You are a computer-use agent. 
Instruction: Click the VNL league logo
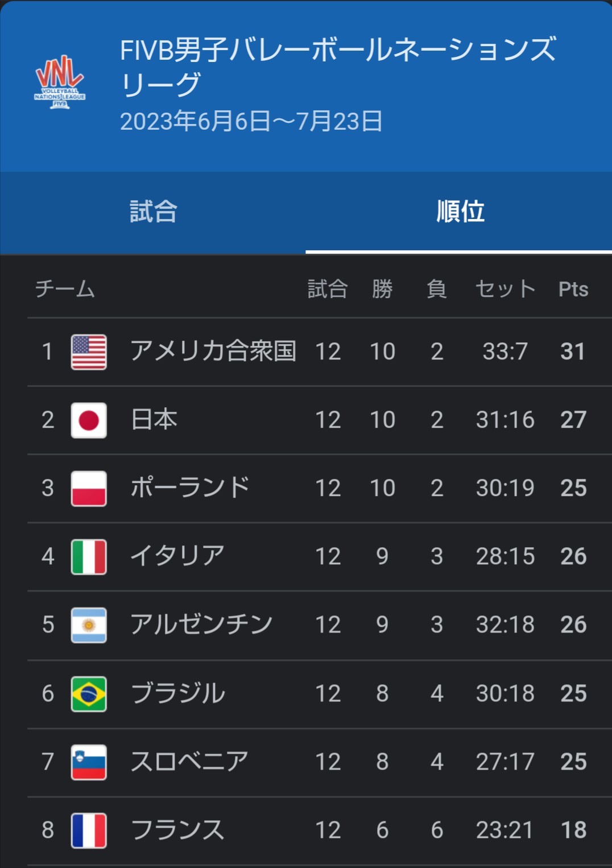pos(60,82)
